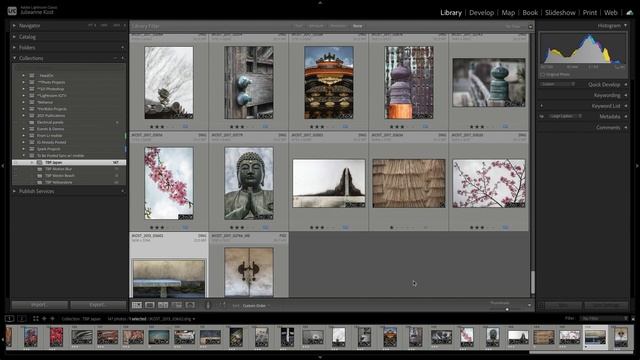Collapse the Collections panel
640x360 pixels.
(x=14, y=58)
